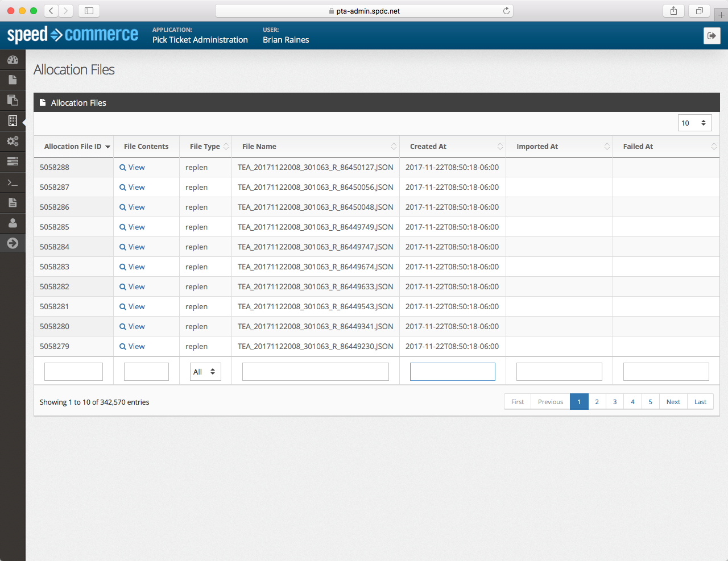Toggle the browser sidebar button
Image resolution: width=728 pixels, height=561 pixels.
coord(89,10)
